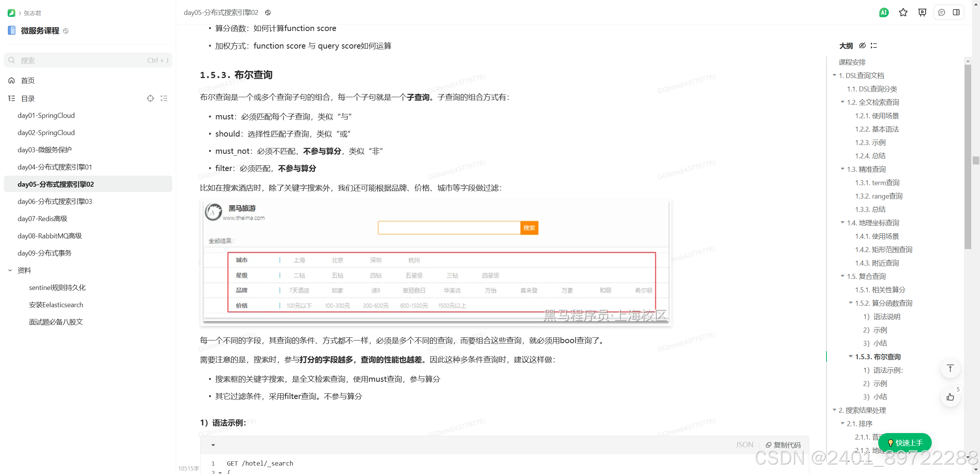Collapse the 1.2 全文检索查询 outline section
980x474 pixels.
[842, 102]
